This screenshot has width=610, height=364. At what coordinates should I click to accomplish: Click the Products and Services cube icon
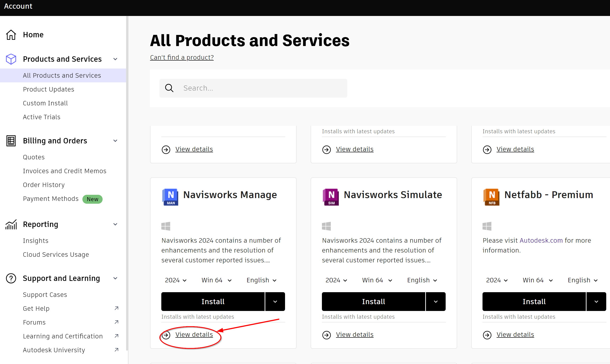click(11, 59)
